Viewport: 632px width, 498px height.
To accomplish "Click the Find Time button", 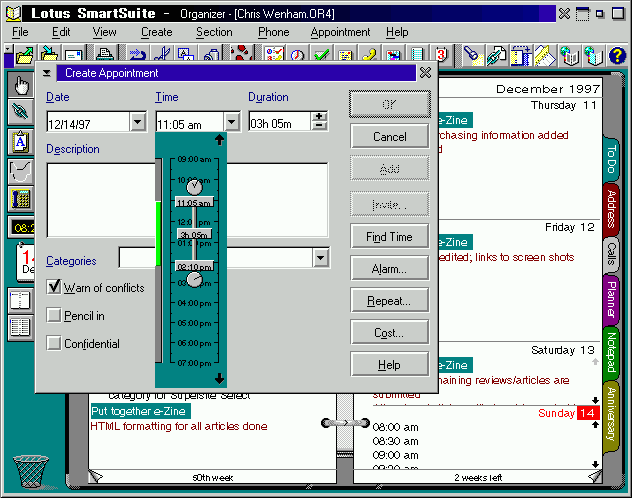I will [389, 237].
